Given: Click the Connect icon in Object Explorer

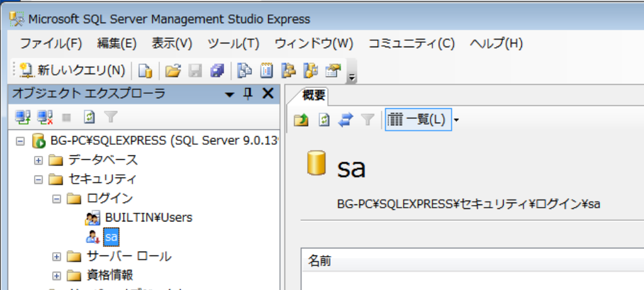Looking at the screenshot, I should [23, 118].
